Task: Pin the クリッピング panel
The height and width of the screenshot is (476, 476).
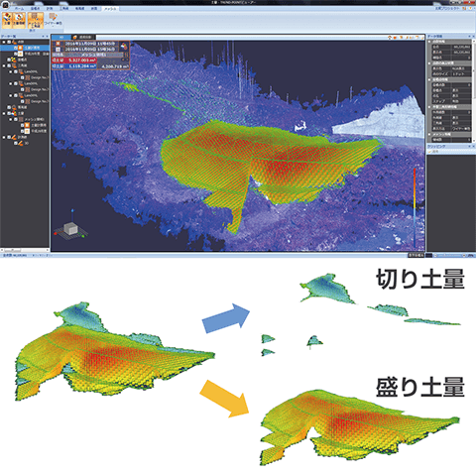Action: (469, 146)
